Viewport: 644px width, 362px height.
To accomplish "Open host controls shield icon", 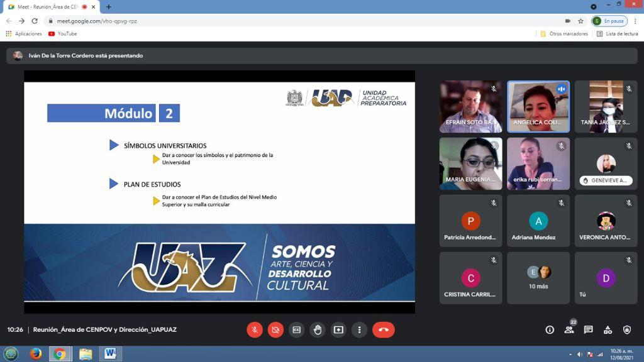I will 627,329.
